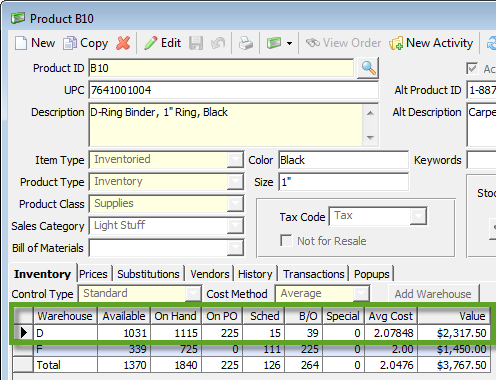Screen dimensions: 496x380
Task: Open the Product Type dropdown
Action: (x=235, y=182)
